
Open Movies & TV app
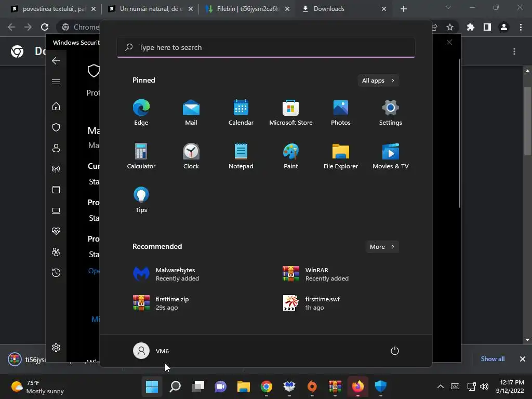[x=391, y=156]
